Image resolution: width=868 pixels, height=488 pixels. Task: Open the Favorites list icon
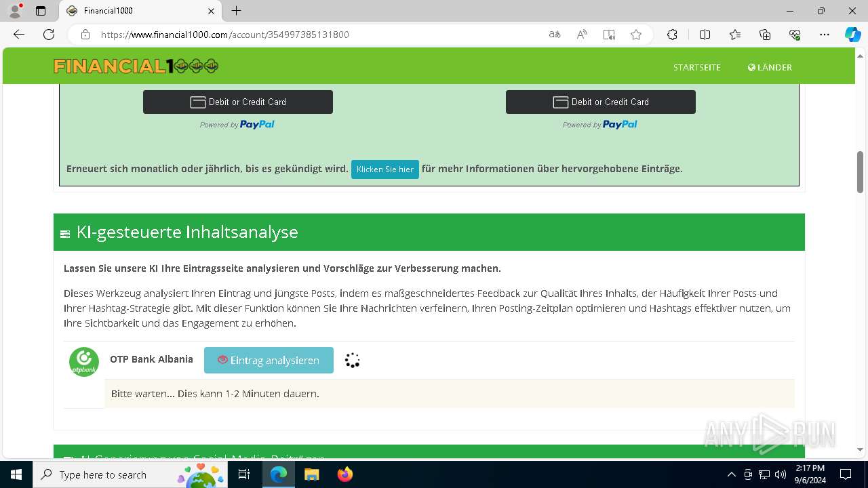point(735,35)
